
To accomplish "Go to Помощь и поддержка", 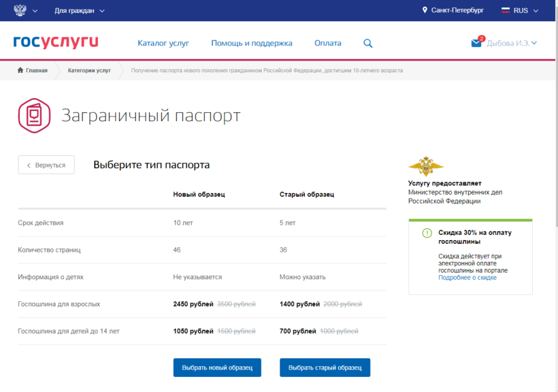I will [x=252, y=44].
